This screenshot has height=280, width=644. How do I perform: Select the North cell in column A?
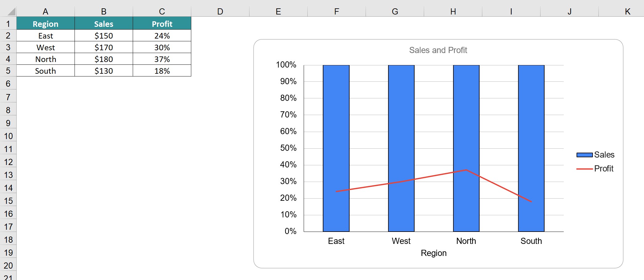pyautogui.click(x=46, y=59)
